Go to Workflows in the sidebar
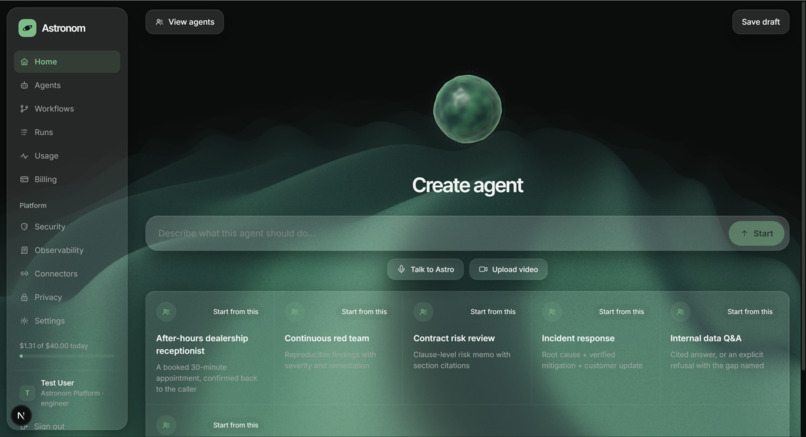 (x=67, y=108)
